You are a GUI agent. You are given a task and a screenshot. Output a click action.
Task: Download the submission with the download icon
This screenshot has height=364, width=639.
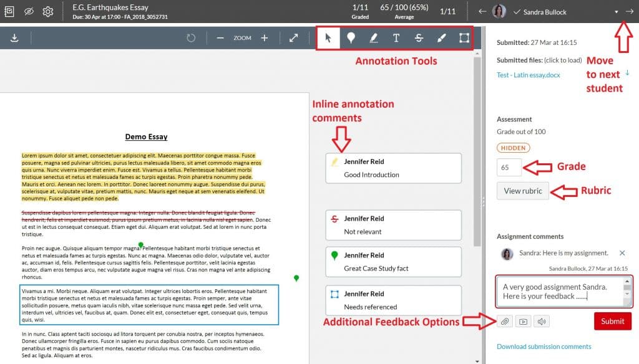tap(15, 38)
